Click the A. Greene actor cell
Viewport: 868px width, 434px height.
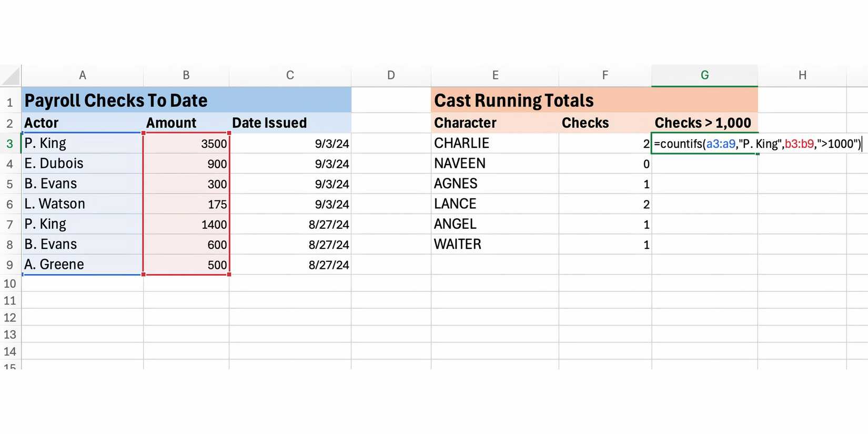coord(83,265)
